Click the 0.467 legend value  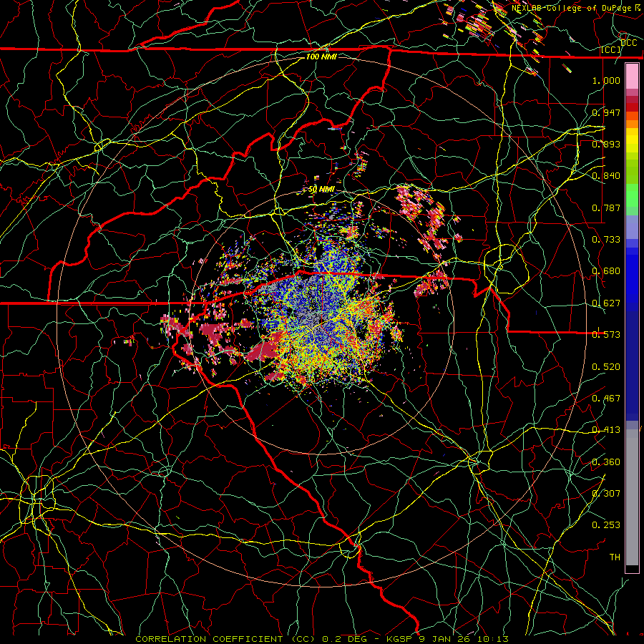coord(606,399)
